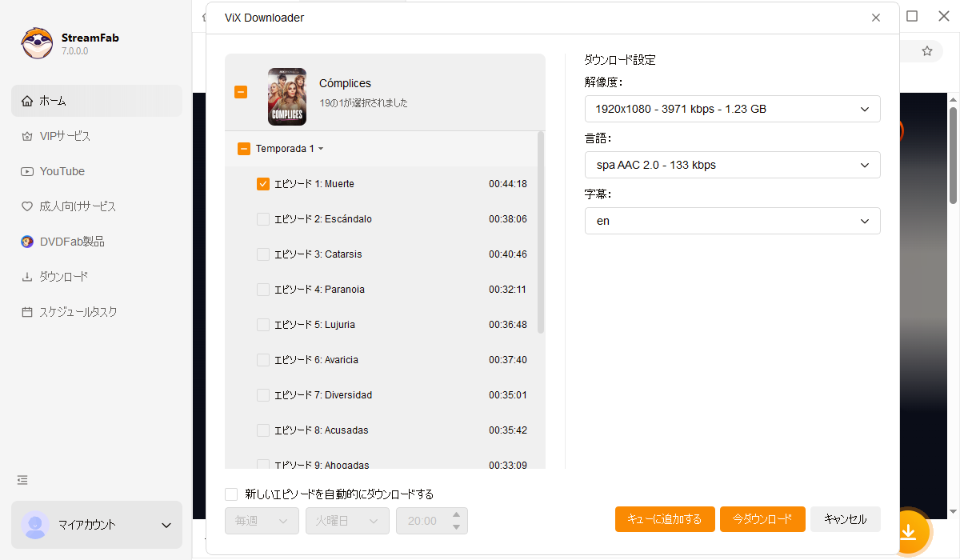The width and height of the screenshot is (960, 560).
Task: Expand the Temporada 1 season selector
Action: pyautogui.click(x=322, y=148)
